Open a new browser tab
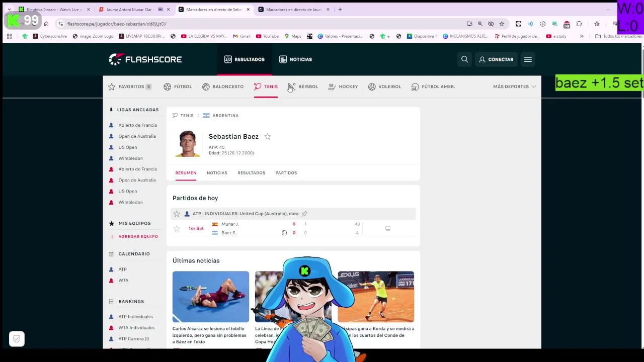This screenshot has height=362, width=644. pos(340,10)
